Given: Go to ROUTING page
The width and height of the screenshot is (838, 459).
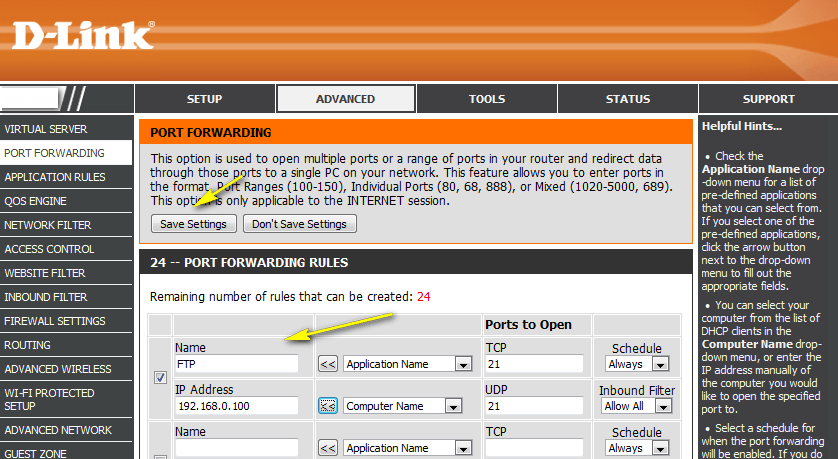Looking at the screenshot, I should (x=66, y=345).
